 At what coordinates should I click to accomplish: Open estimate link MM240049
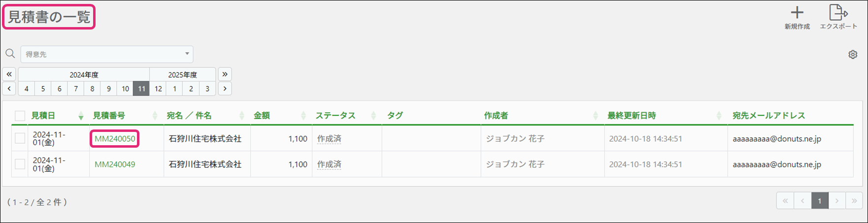point(115,164)
